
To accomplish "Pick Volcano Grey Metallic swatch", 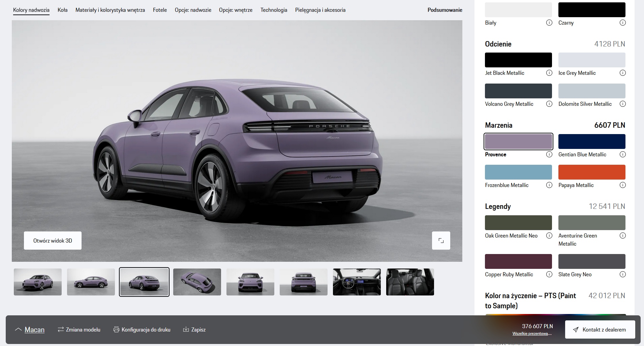I will click(x=518, y=91).
